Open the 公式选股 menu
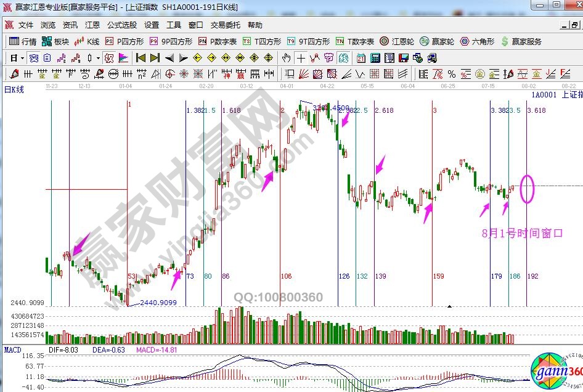This screenshot has height=392, width=583. pos(122,25)
